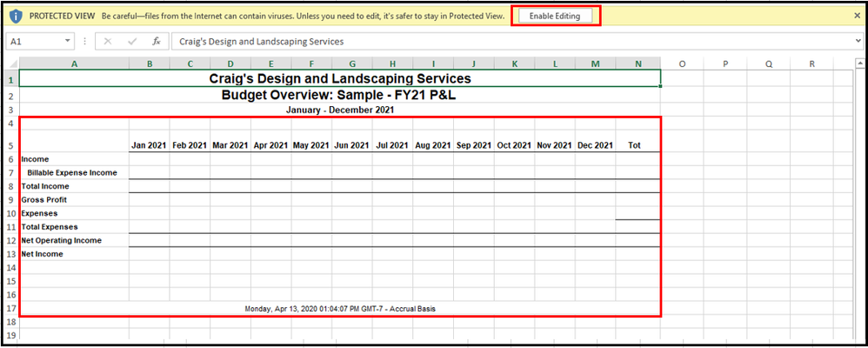This screenshot has width=868, height=348.
Task: Select row 17 header
Action: point(11,308)
